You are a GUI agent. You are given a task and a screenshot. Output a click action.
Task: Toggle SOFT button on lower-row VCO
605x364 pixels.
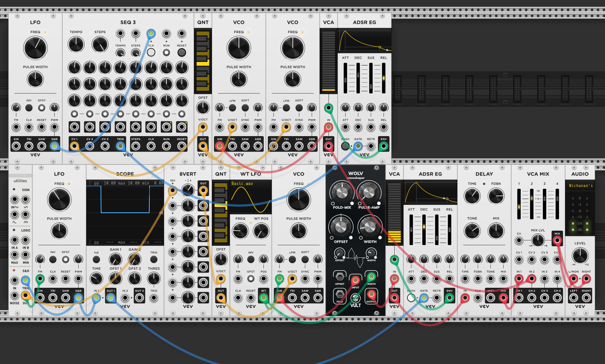click(305, 259)
